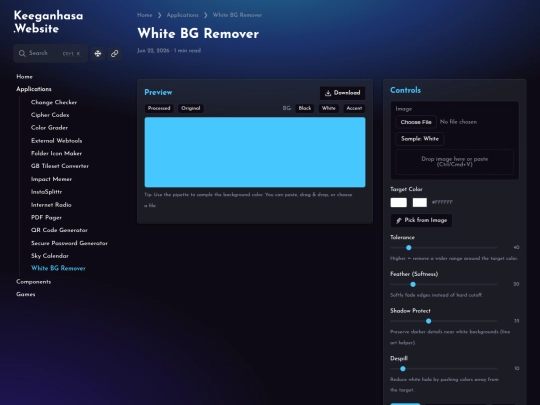Click the Choose File button
540x405 pixels.
pos(416,122)
